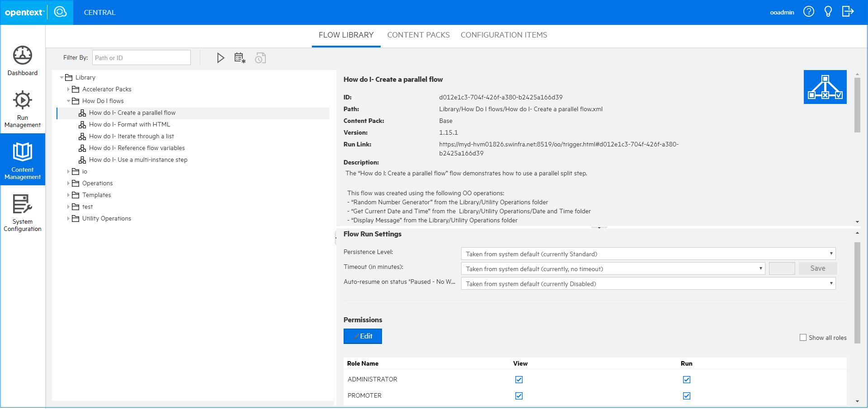Open System Configuration from the sidebar
868x409 pixels.
coord(22,212)
